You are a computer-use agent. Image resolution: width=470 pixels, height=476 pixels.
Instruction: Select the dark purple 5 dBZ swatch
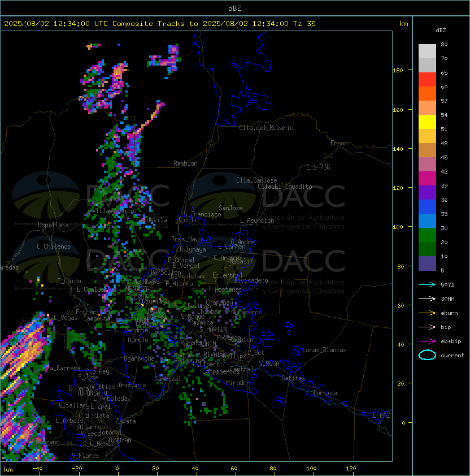tap(427, 263)
